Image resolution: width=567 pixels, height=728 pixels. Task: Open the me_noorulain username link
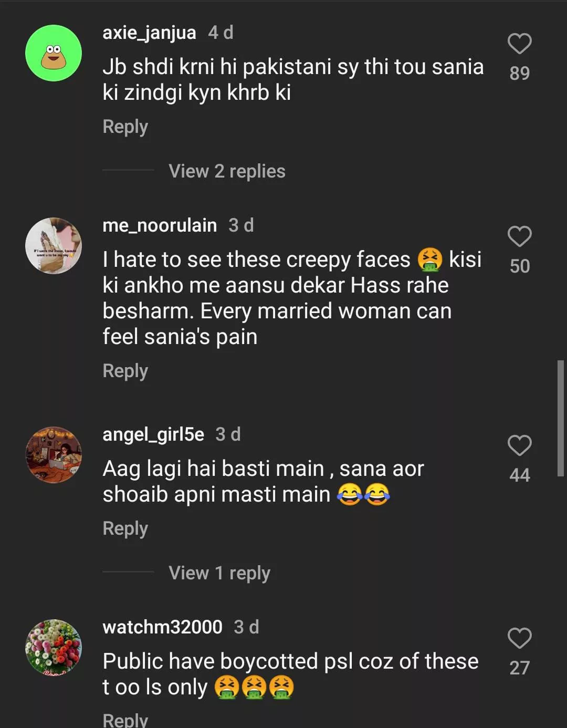[160, 225]
